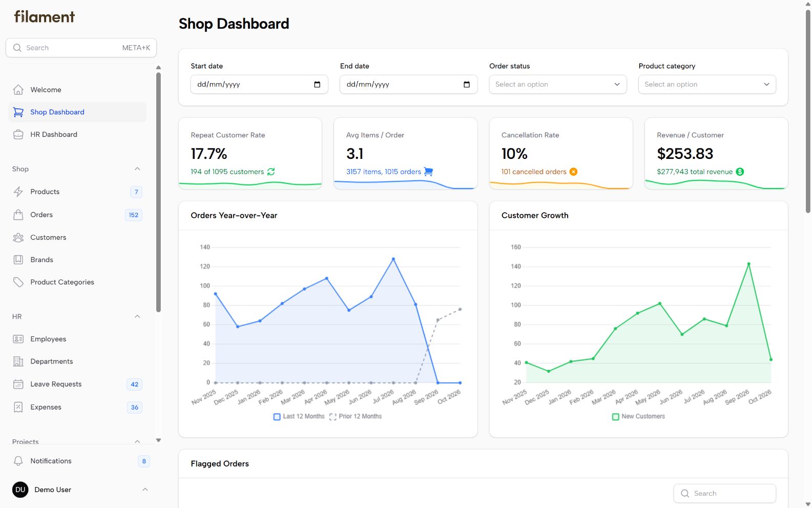Focus the Start date input field
Screen dimensions: 812x508
(259, 85)
